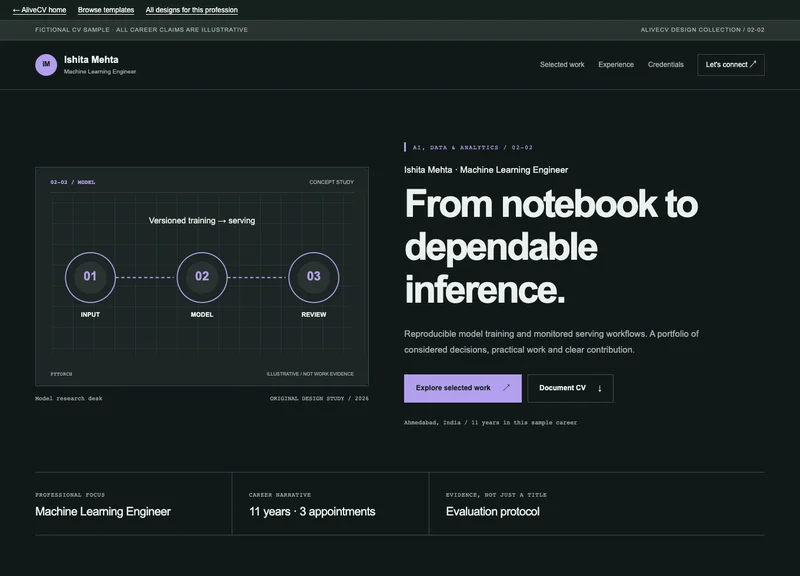The image size is (800, 576).
Task: Click Explore selected work button
Action: pyautogui.click(x=463, y=388)
